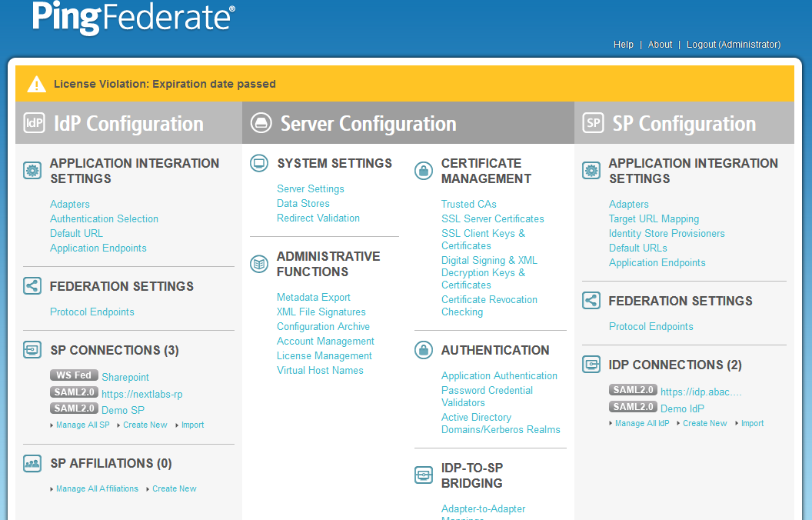Click the SP Connections section icon
812x520 pixels.
point(32,350)
